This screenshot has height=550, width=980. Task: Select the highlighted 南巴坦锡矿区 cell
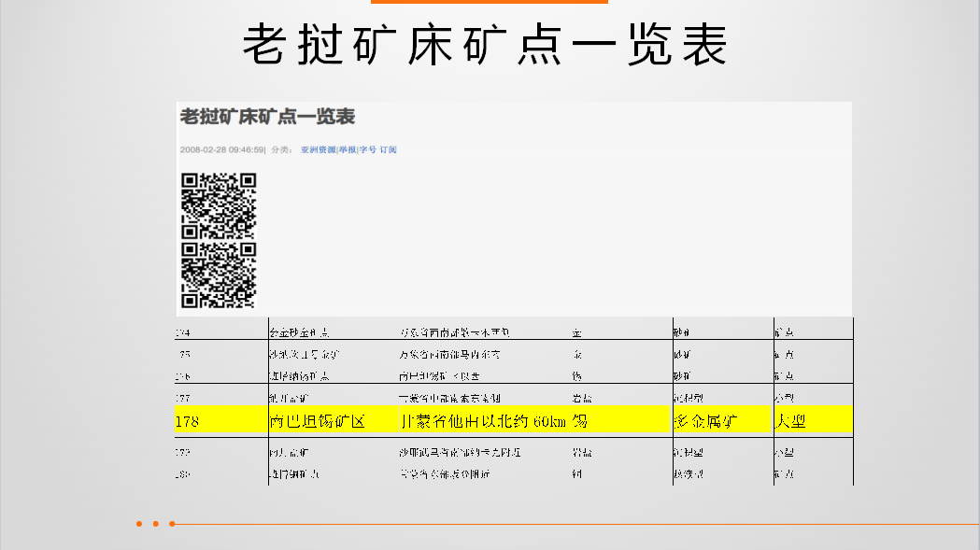tap(318, 422)
